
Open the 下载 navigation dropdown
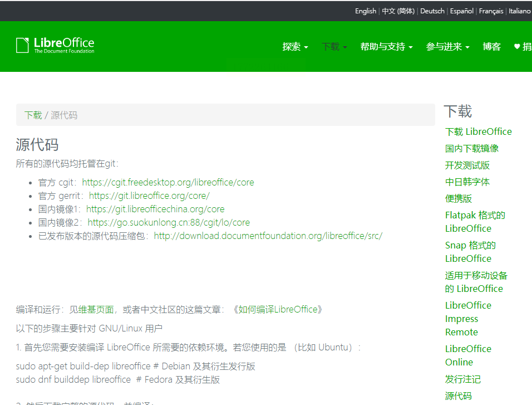click(334, 47)
